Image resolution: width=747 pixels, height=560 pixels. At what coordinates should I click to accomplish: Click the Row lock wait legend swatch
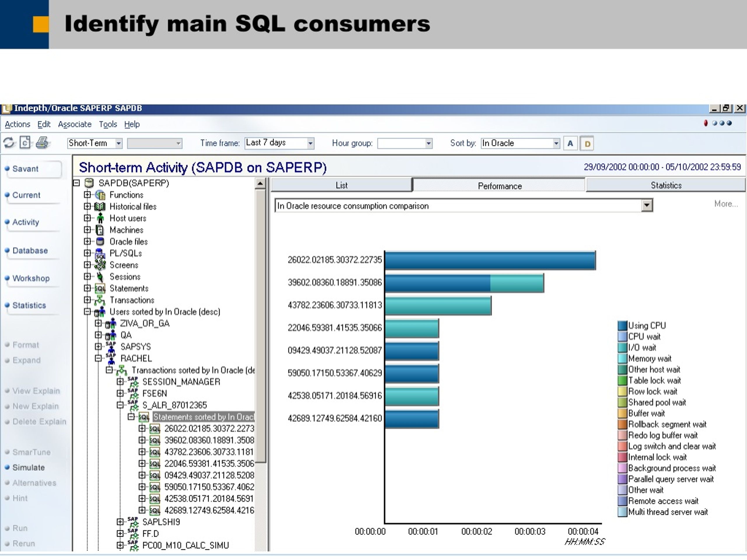click(622, 391)
